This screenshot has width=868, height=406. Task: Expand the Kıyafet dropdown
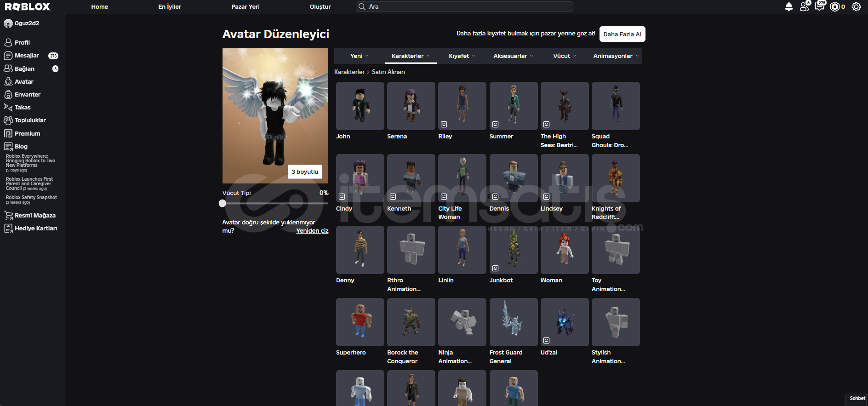462,56
